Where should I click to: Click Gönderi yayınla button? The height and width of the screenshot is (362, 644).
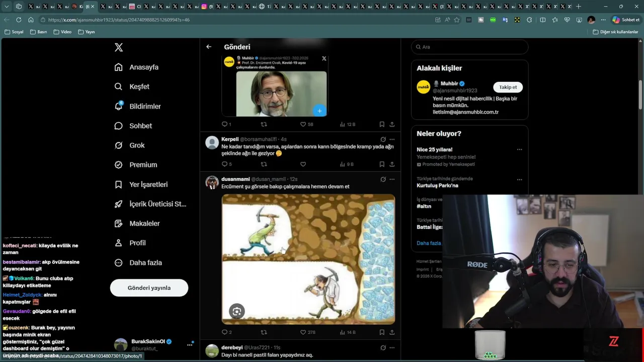(149, 288)
